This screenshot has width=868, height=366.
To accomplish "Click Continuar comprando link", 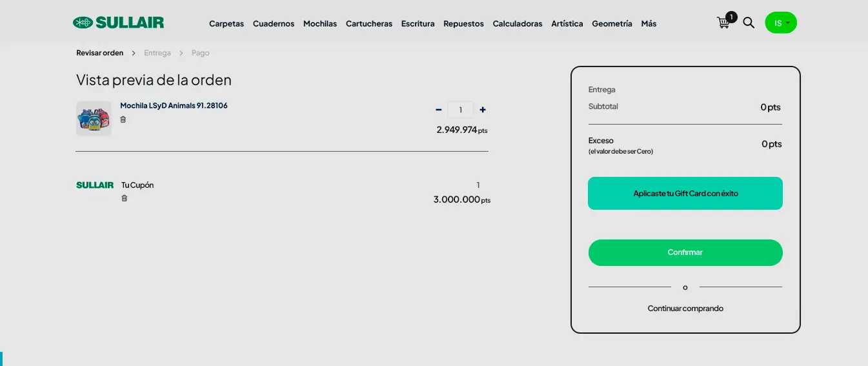I will 685,309.
